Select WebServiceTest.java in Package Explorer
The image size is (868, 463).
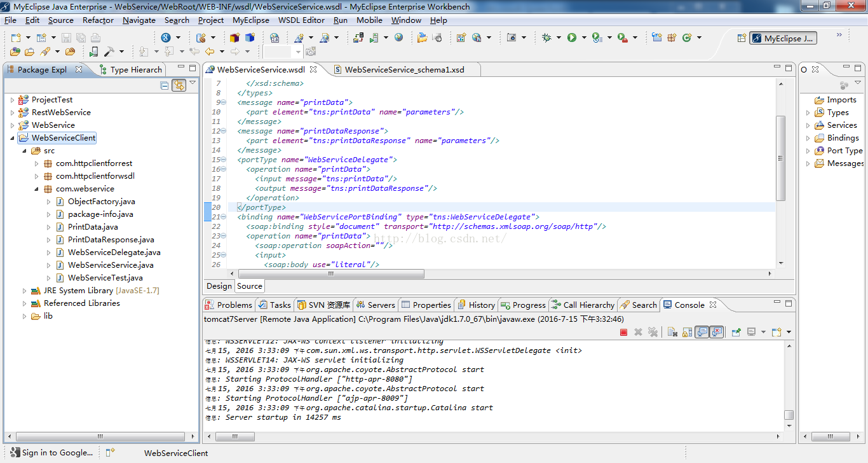(105, 278)
